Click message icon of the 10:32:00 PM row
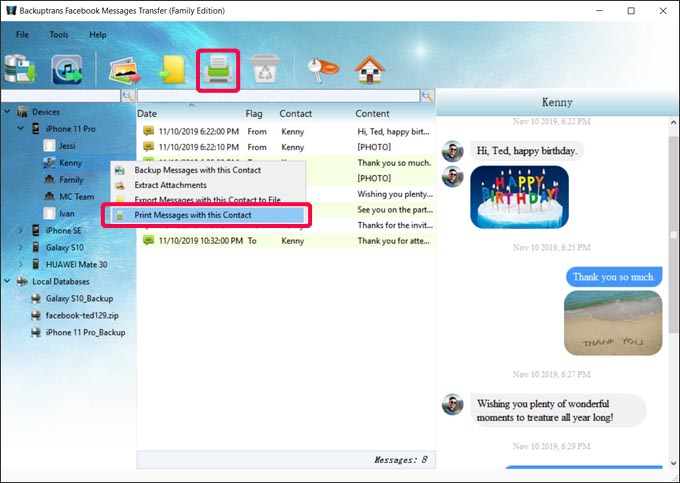The width and height of the screenshot is (680, 483). click(148, 240)
